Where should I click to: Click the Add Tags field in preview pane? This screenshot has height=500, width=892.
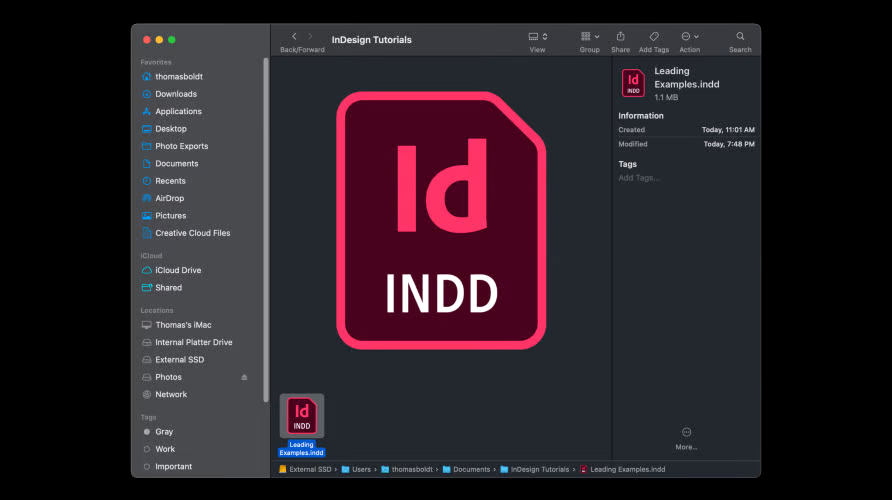[x=639, y=178]
